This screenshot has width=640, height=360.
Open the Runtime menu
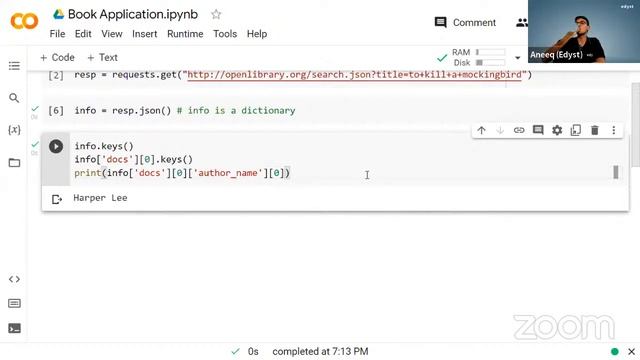pos(185,34)
